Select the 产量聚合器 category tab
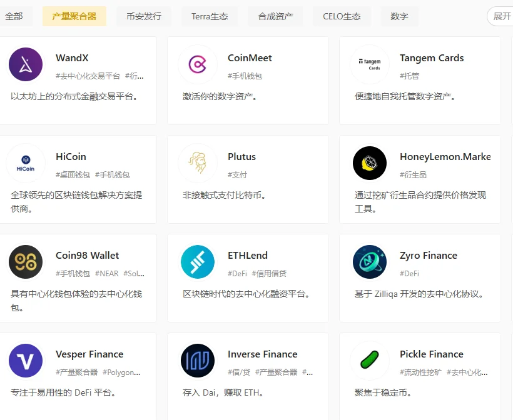The image size is (513, 420). click(x=74, y=16)
